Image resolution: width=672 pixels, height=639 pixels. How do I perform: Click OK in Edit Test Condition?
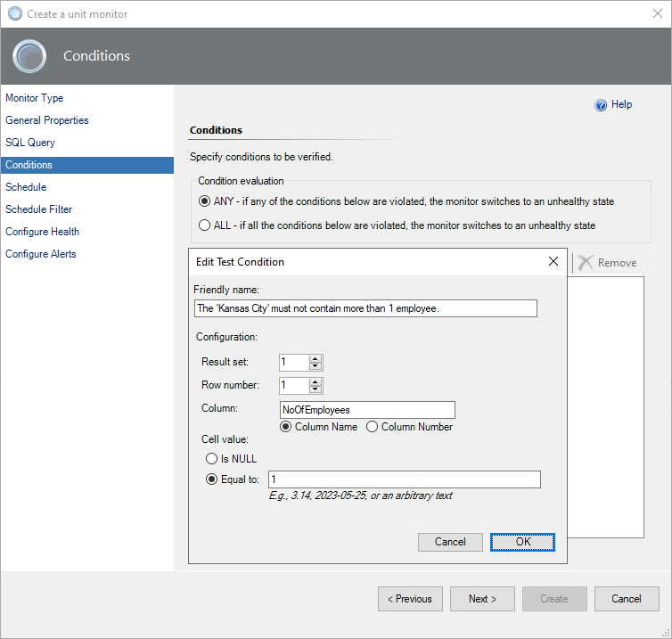(523, 542)
